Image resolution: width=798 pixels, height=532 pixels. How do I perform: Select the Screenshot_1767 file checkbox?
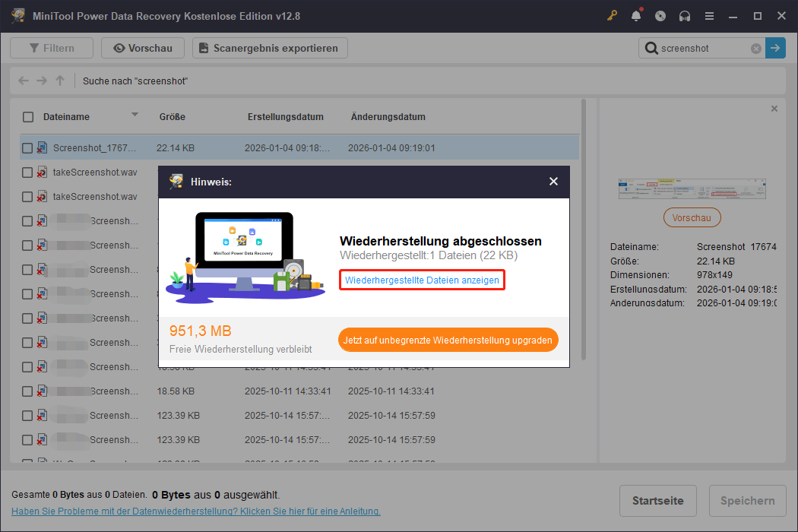28,147
